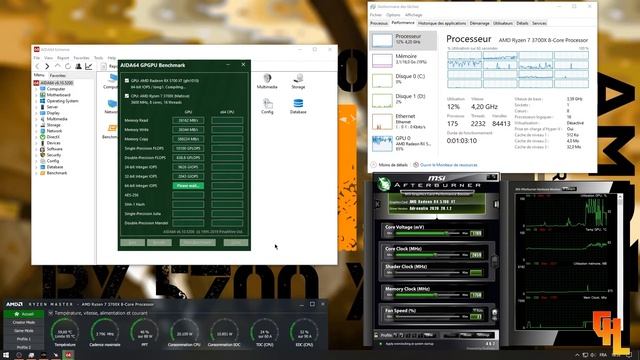The height and width of the screenshot is (360, 640).
Task: Expand the Network node in AIDA64 tree
Action: coord(36,131)
